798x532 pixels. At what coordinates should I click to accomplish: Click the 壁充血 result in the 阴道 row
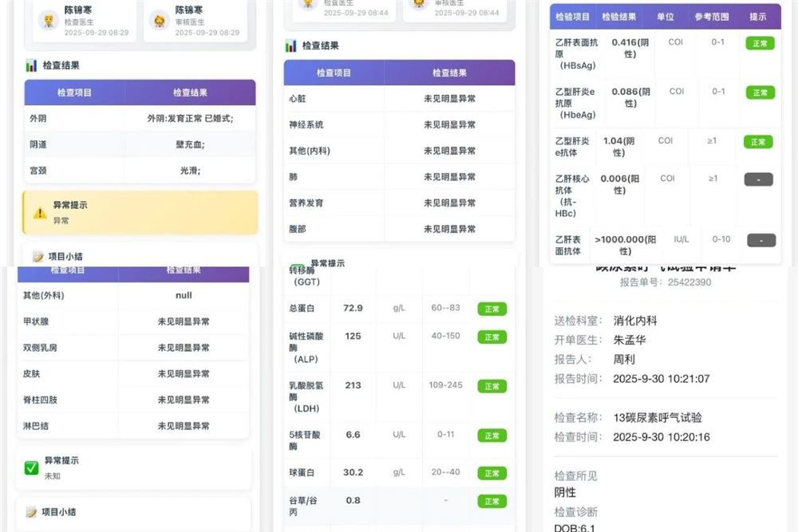pos(191,144)
